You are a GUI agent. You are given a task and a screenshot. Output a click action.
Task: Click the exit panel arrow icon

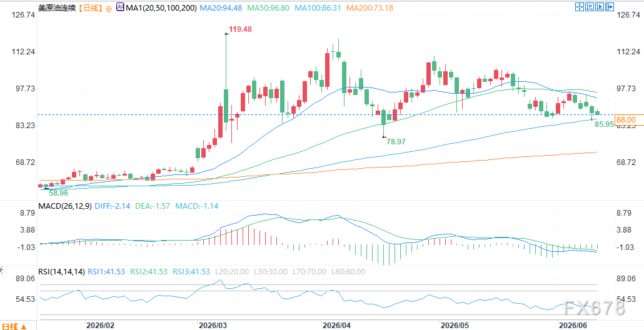[x=610, y=7]
